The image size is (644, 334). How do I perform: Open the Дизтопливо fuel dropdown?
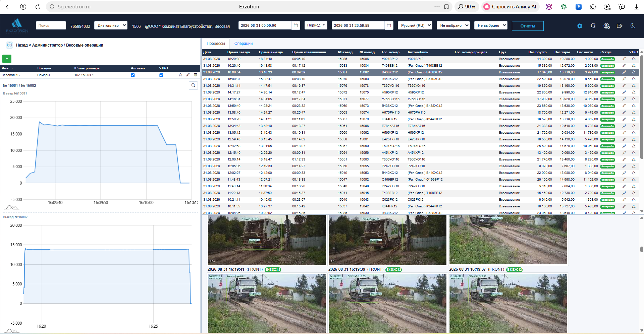pos(111,25)
